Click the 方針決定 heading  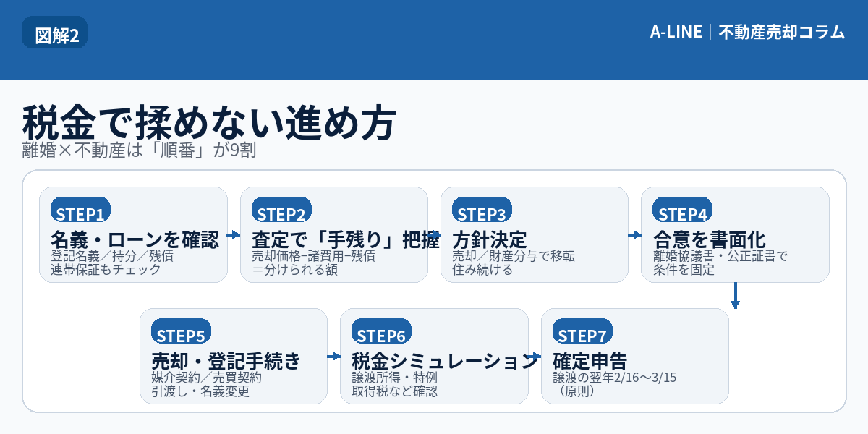coord(490,239)
